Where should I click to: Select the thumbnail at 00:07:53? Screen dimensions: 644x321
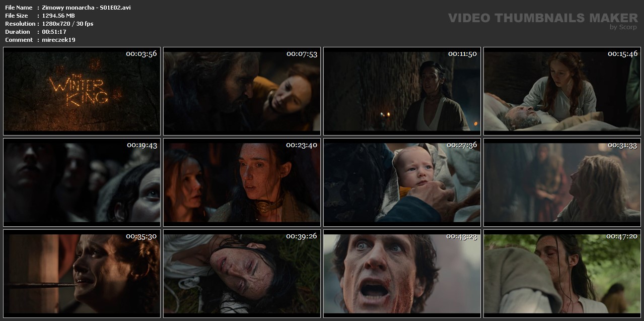(x=242, y=91)
